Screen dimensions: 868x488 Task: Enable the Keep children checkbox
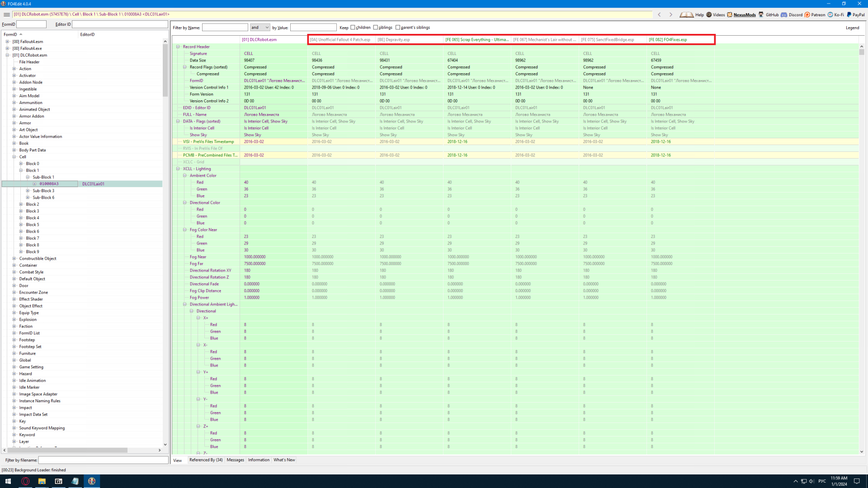(353, 28)
